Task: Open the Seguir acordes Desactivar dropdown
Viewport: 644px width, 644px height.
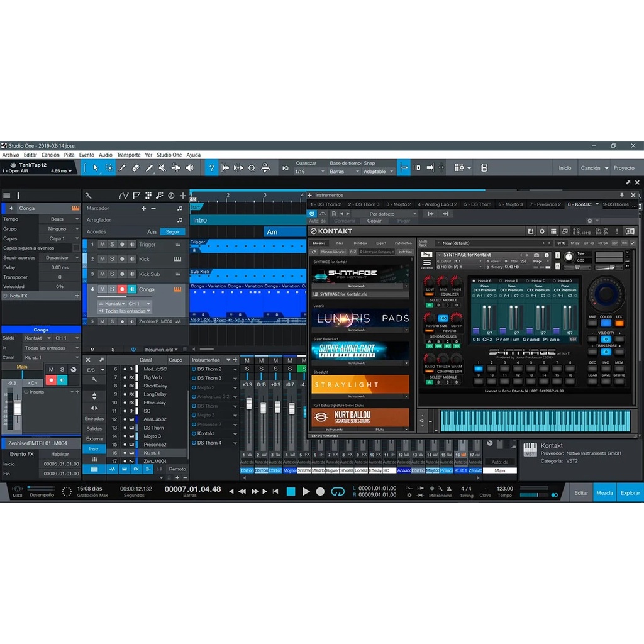Action: 60,257
